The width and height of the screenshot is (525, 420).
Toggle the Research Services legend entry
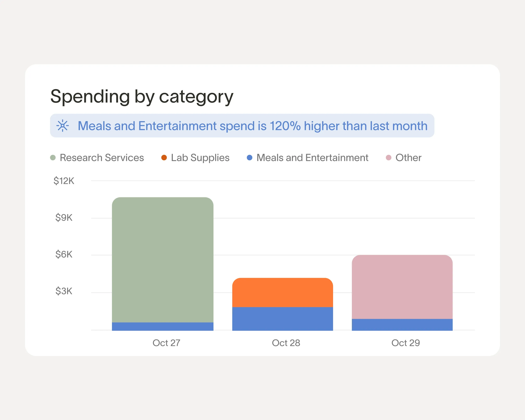(x=102, y=157)
